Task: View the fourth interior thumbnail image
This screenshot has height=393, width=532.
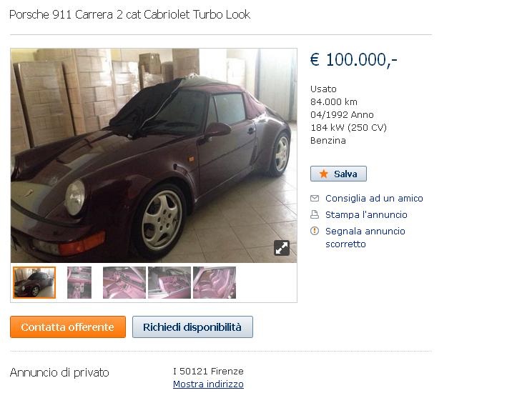Action: (x=169, y=282)
